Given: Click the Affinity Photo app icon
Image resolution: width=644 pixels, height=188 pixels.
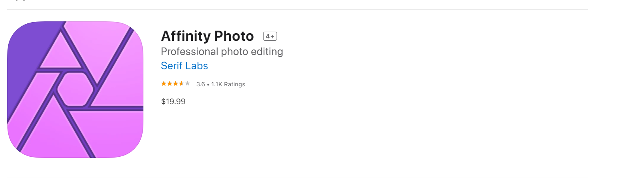Looking at the screenshot, I should 75,89.
